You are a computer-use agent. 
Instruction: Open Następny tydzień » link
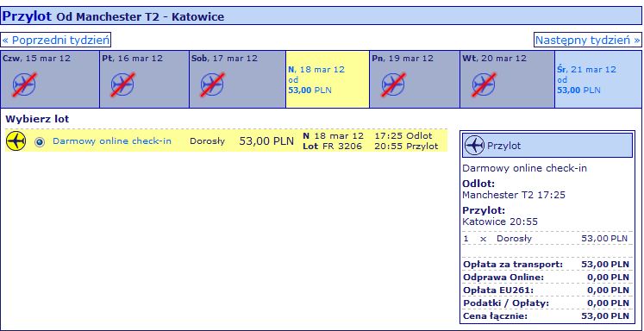pyautogui.click(x=587, y=40)
